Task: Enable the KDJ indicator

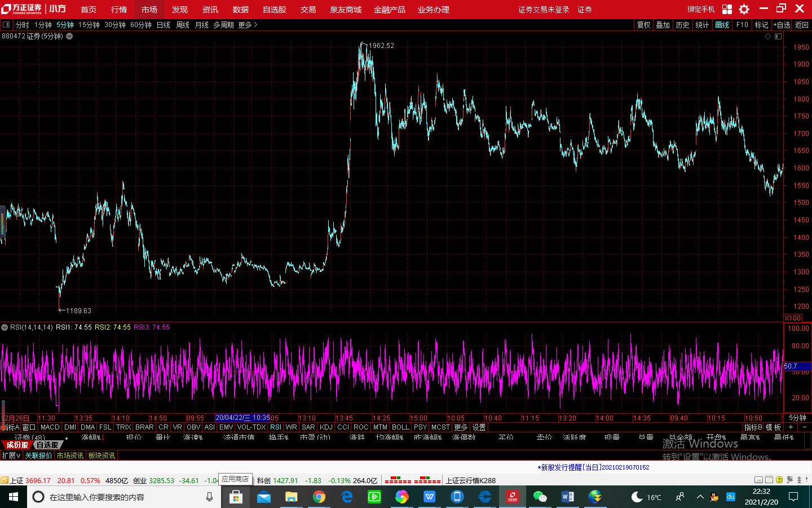Action: (x=326, y=427)
